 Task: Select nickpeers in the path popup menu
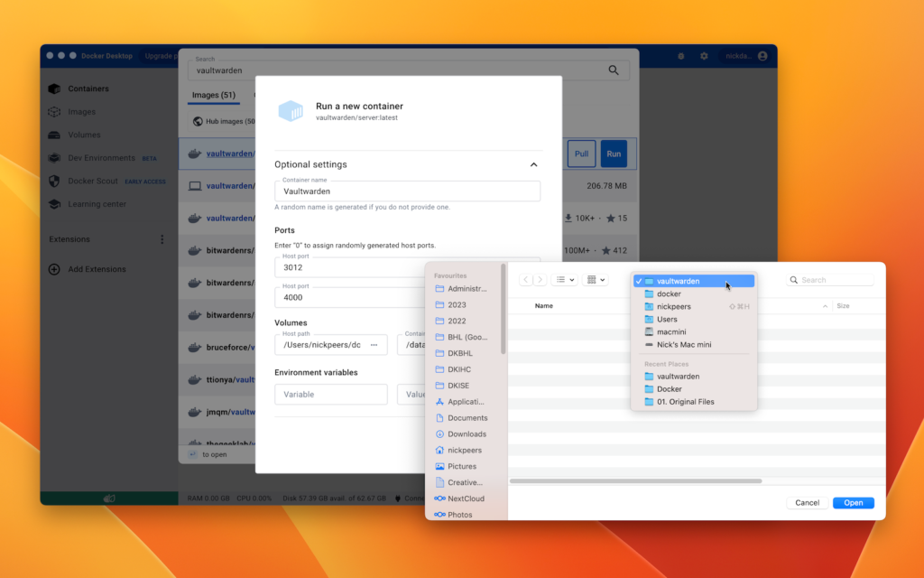click(673, 306)
